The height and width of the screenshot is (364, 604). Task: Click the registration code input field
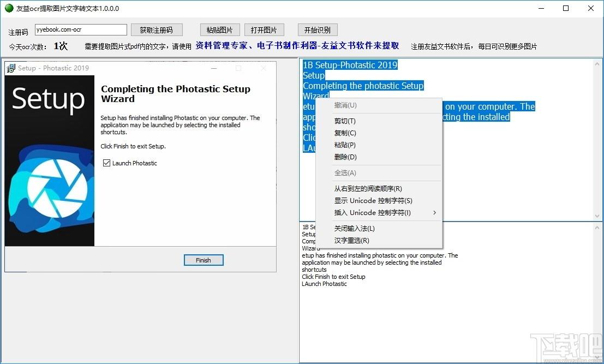[81, 29]
